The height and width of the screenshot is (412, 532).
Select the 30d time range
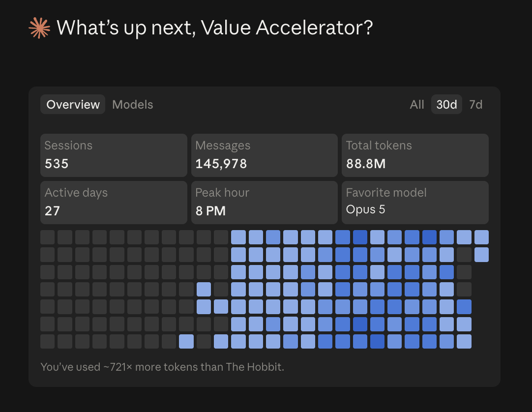click(446, 104)
